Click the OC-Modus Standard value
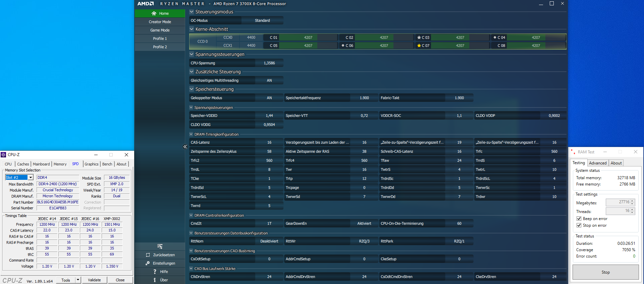Viewport: 644px width, 284px height. pyautogui.click(x=262, y=20)
